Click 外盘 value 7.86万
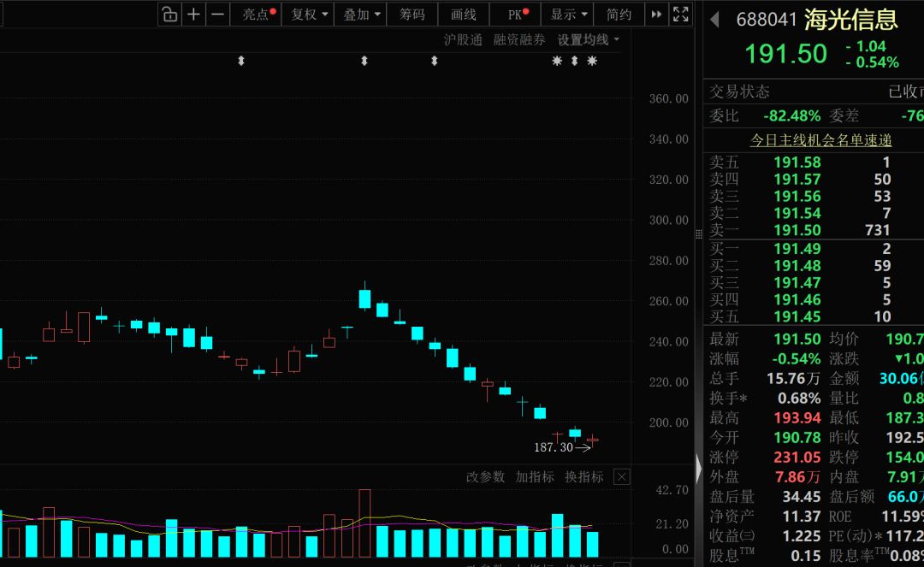Viewport: 924px width, 567px height. pos(797,477)
